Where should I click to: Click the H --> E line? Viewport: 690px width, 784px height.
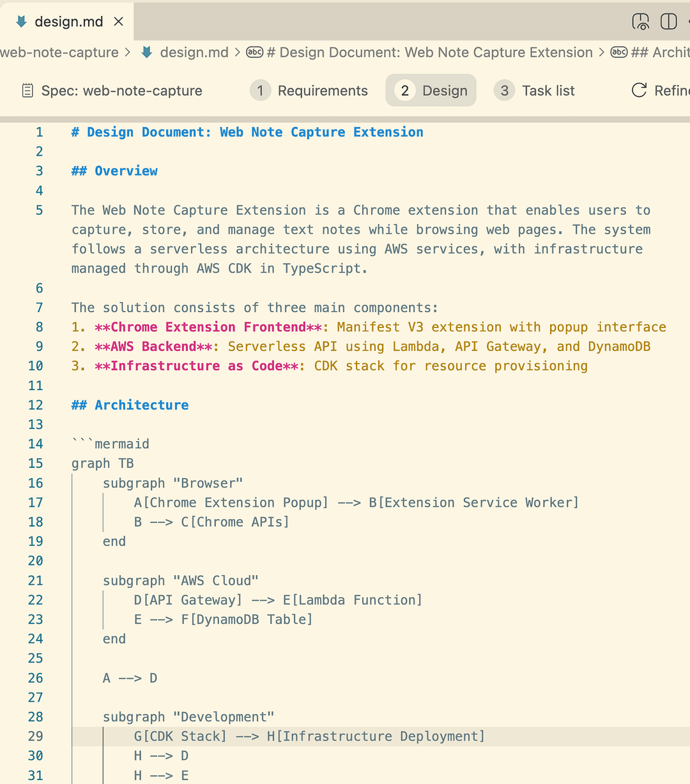click(161, 776)
